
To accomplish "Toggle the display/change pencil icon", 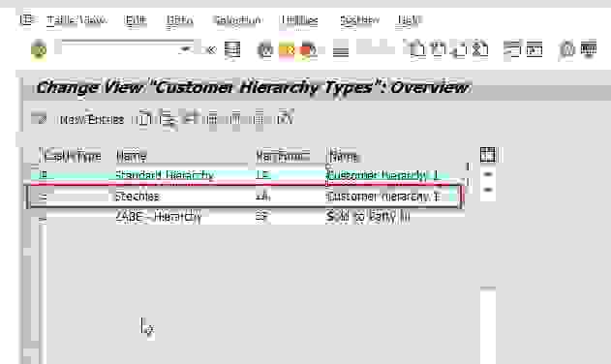I will [x=39, y=118].
